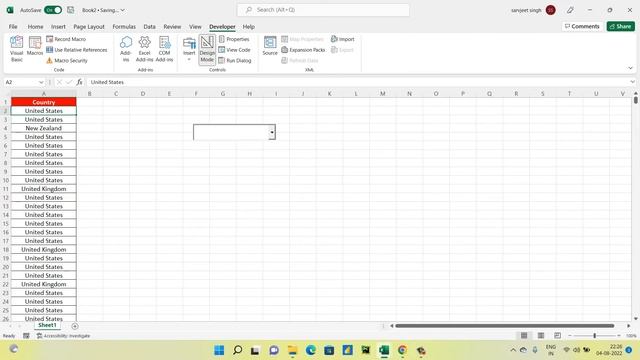Click the zoom slider handle

click(x=594, y=336)
